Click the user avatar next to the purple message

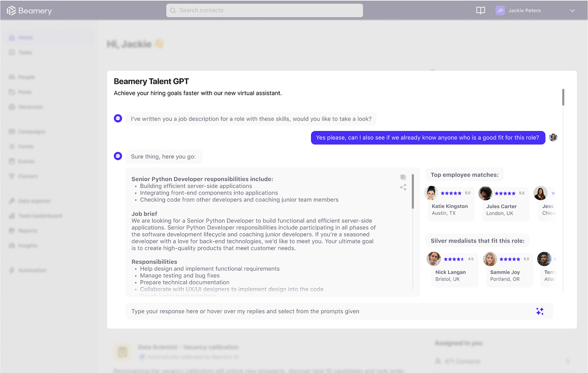553,137
